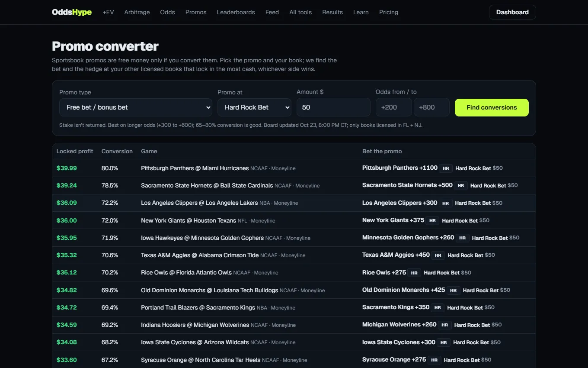Expand the Promo type dropdown

[x=136, y=107]
